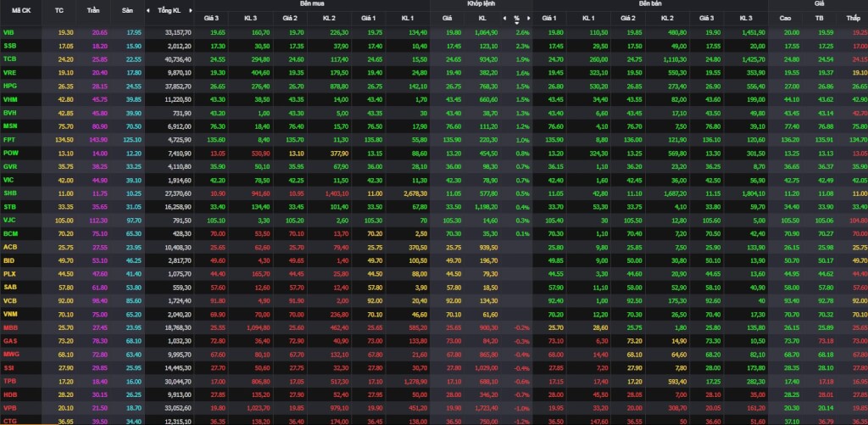Open the HDB stock symbol
Image resolution: width=868 pixels, height=425 pixels.
click(x=9, y=394)
